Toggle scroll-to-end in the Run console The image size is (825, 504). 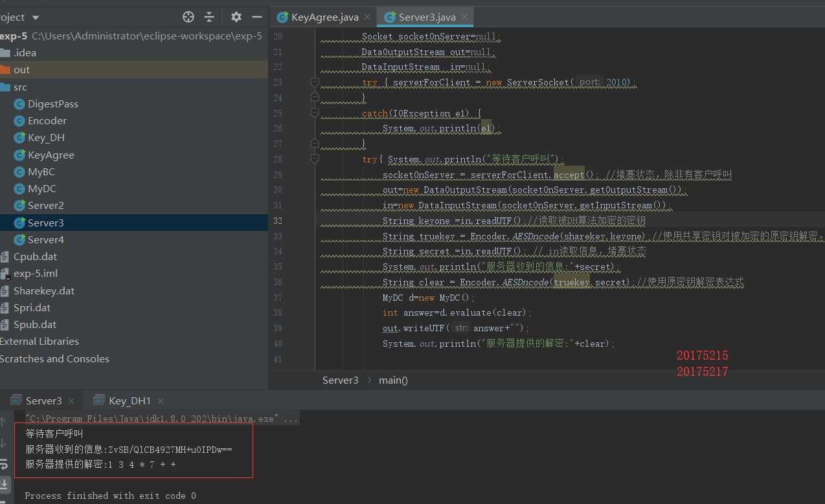tap(5, 483)
